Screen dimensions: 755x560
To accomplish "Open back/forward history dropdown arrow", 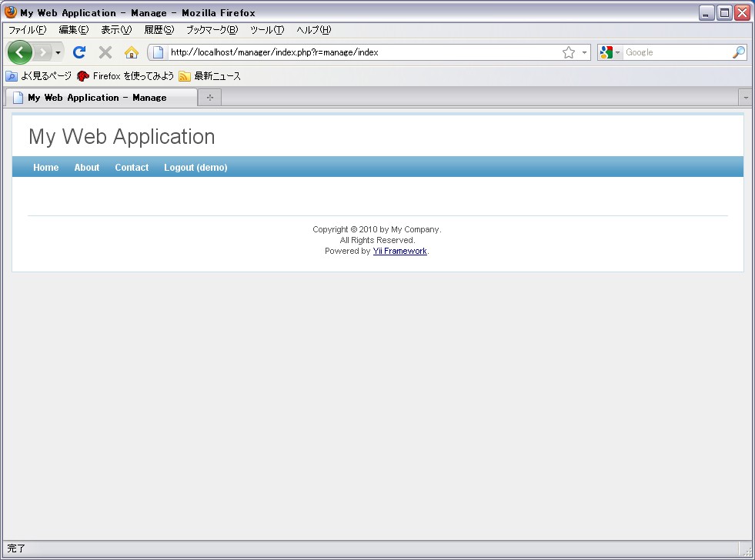I will point(58,52).
